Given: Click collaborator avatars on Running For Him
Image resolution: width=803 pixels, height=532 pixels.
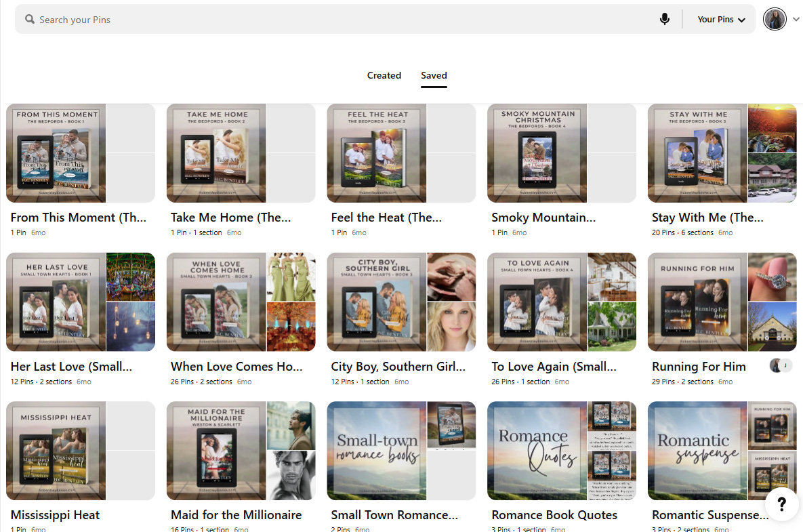Looking at the screenshot, I should 781,365.
